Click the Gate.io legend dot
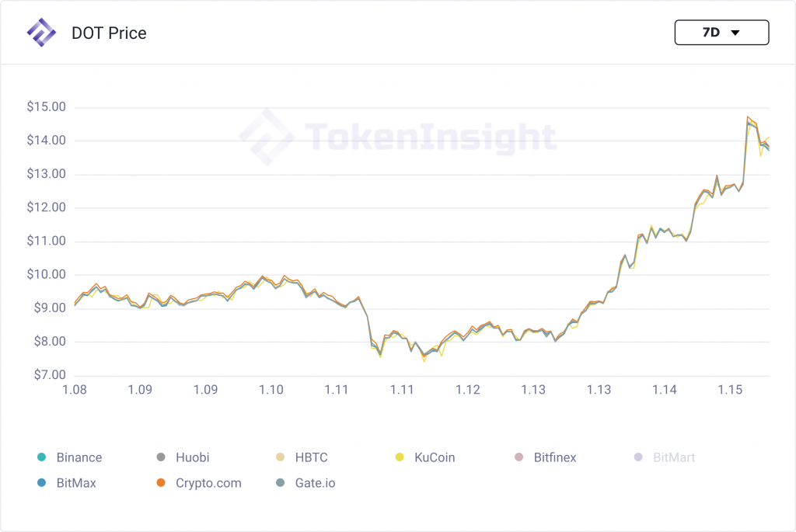 (281, 483)
